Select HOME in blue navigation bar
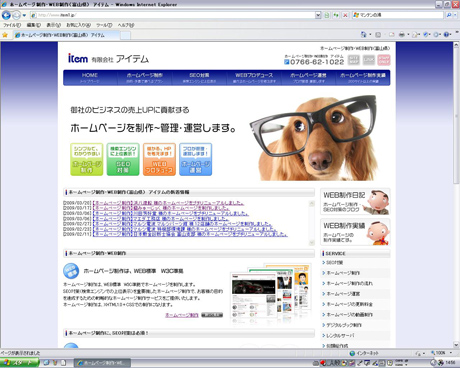Image resolution: width=460 pixels, height=368 pixels. (90, 78)
